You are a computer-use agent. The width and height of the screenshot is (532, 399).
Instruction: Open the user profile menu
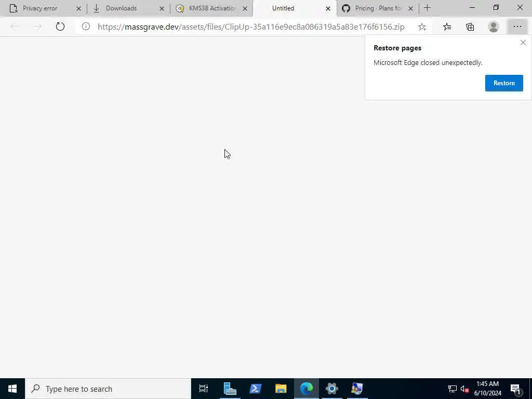[493, 27]
